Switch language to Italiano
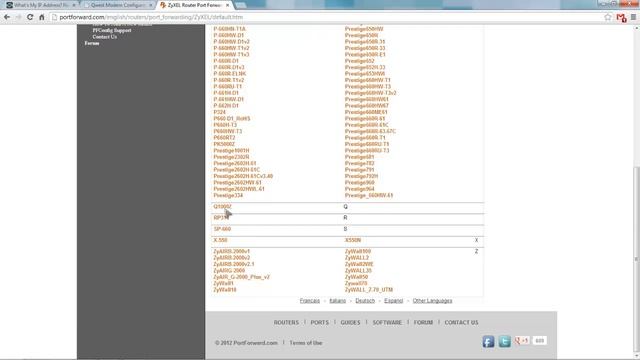This screenshot has height=360, width=640. point(338,301)
